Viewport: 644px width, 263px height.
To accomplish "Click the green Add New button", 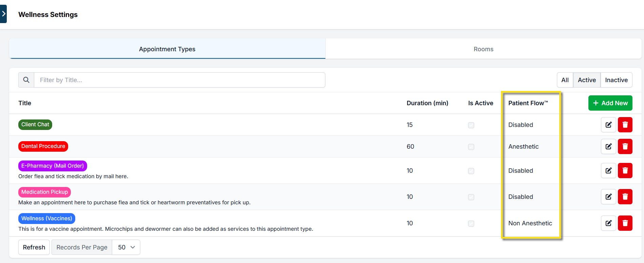I will tap(610, 103).
